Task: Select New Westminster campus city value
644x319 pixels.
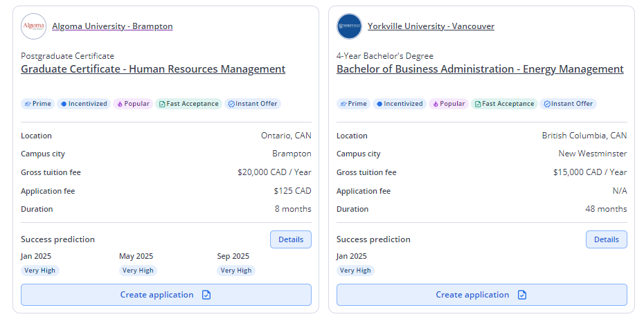Action: point(593,154)
